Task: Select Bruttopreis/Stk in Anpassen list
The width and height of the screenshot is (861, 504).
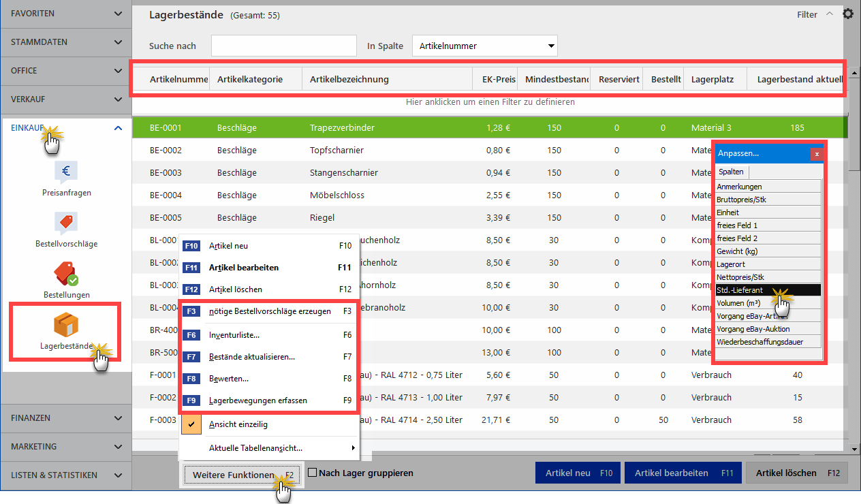Action: 768,200
